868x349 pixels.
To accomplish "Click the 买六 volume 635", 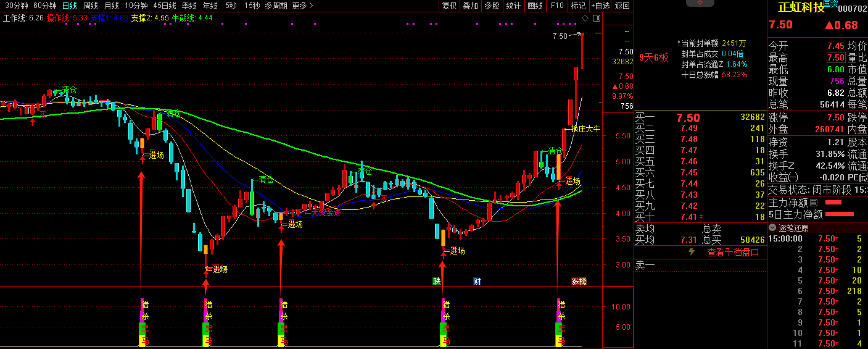I will 757,173.
